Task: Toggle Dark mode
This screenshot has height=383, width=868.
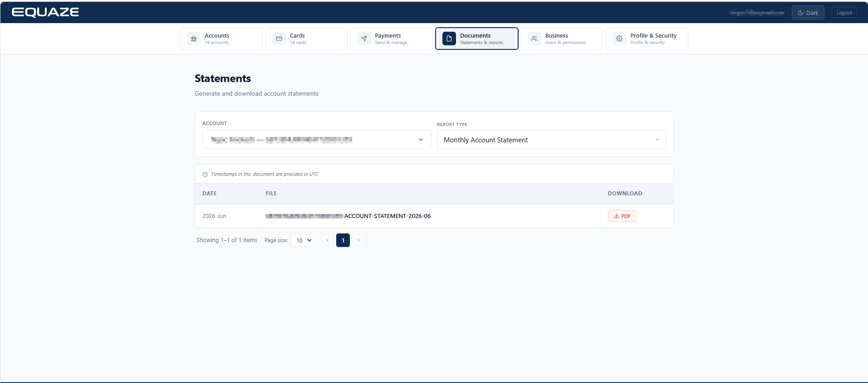Action: point(808,13)
